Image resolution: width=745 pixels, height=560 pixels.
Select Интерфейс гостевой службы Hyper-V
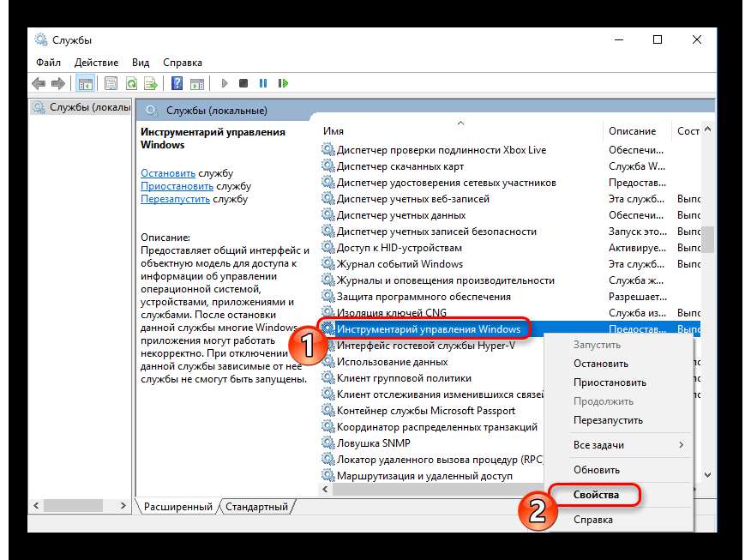pyautogui.click(x=426, y=345)
